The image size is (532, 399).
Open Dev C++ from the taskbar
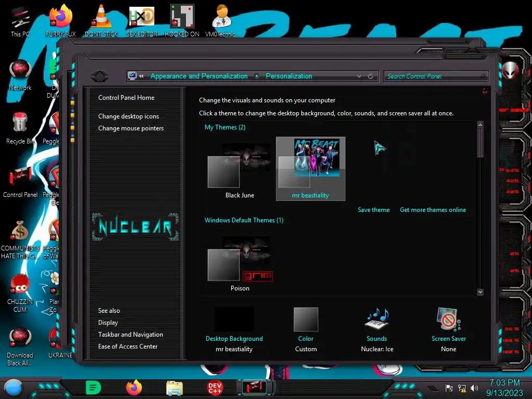(215, 388)
